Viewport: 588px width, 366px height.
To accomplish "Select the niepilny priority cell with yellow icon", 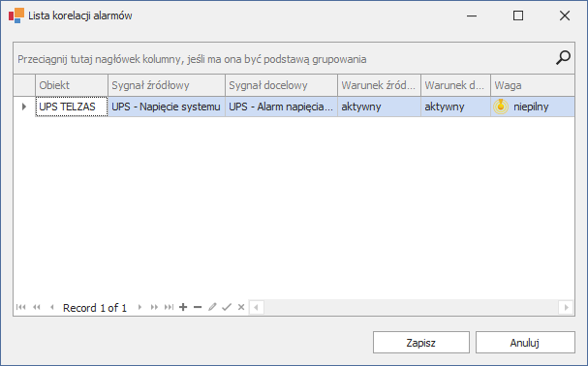I will (x=533, y=107).
